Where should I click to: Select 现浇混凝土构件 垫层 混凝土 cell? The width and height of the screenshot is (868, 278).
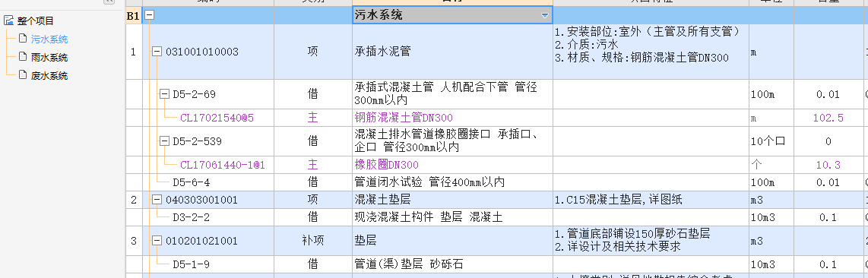(452, 218)
